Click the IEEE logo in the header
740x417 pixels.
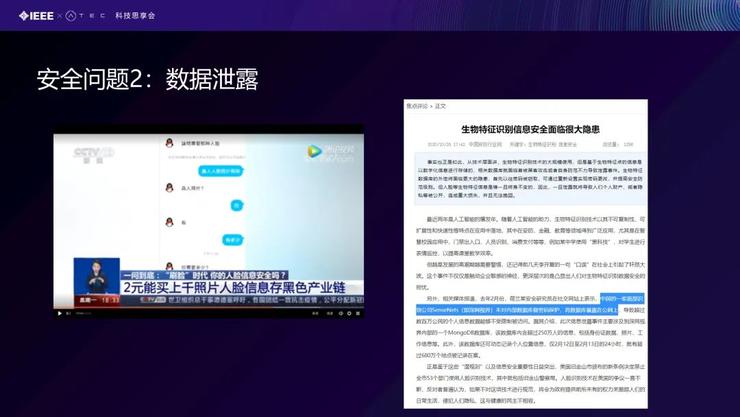point(36,16)
